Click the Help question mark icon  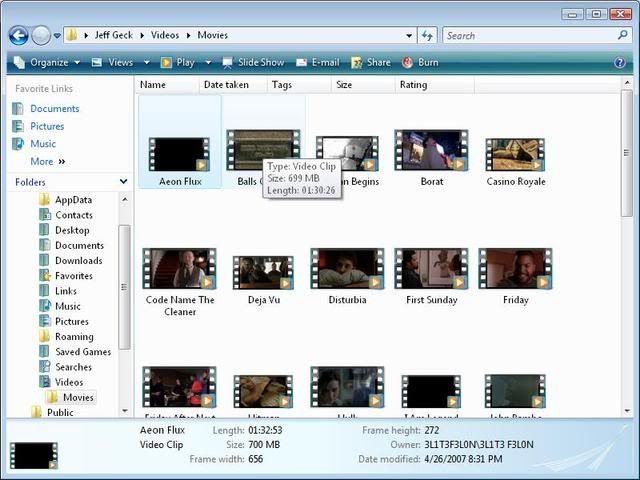620,62
